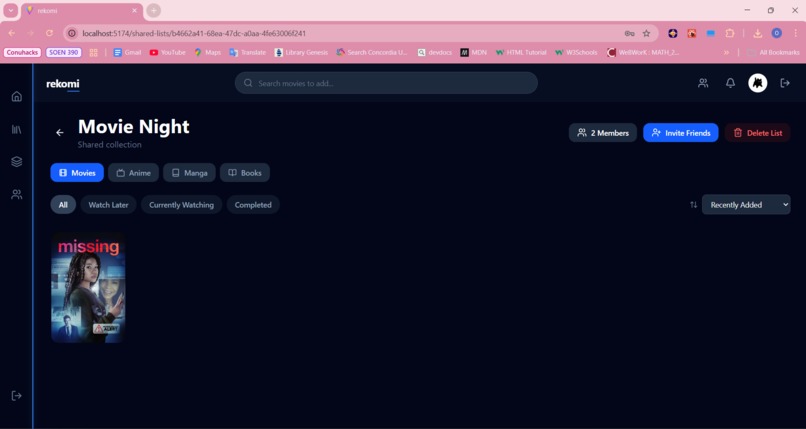Click the browser address bar URL
The height and width of the screenshot is (429, 806).
click(x=194, y=33)
